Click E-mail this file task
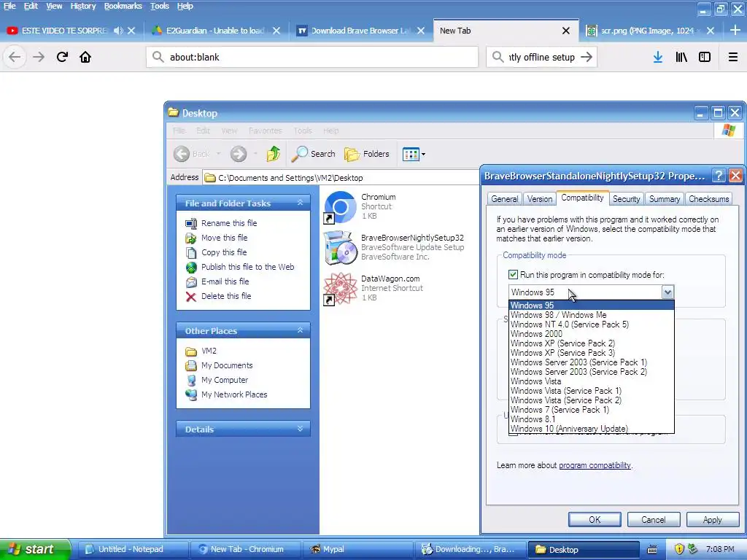 click(x=225, y=281)
